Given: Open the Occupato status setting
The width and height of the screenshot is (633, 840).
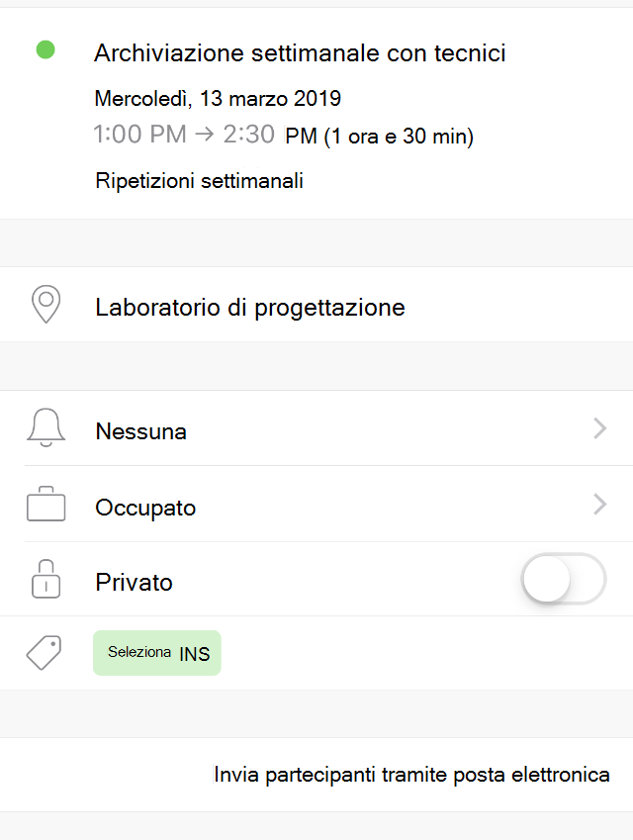Looking at the screenshot, I should click(x=316, y=505).
